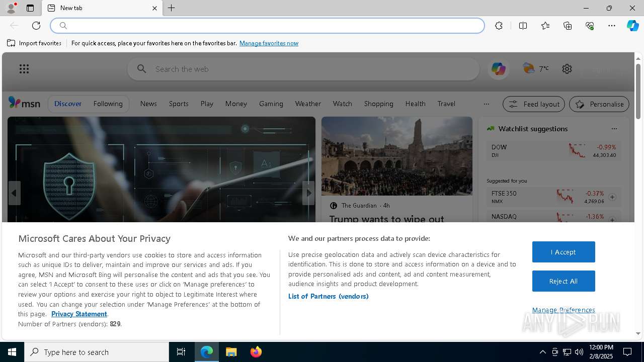Viewport: 644px width, 362px height.
Task: Open List of Partners (vendors) link
Action: point(329,296)
